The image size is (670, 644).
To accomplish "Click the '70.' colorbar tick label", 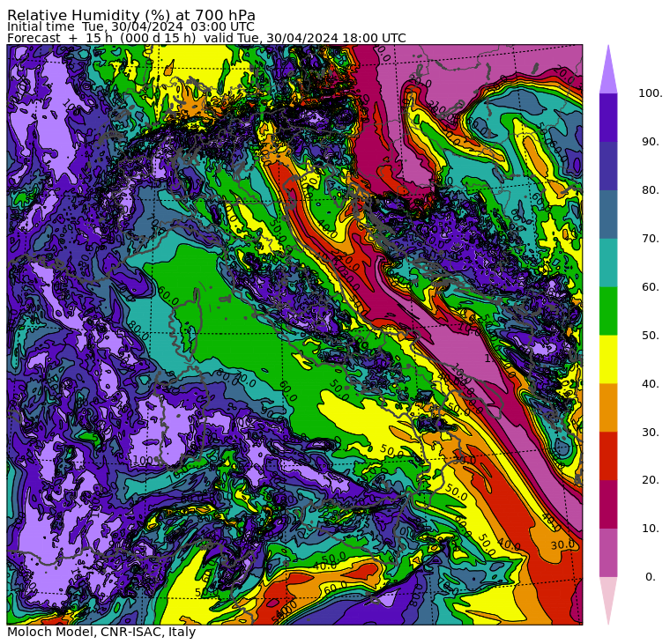I will click(651, 238).
